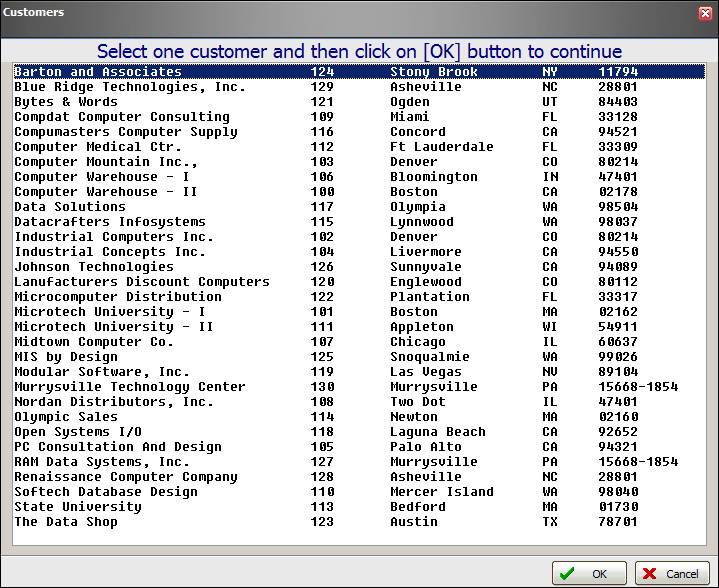The height and width of the screenshot is (588, 719).
Task: Select Murrysville Technology Center customer
Action: click(x=130, y=387)
